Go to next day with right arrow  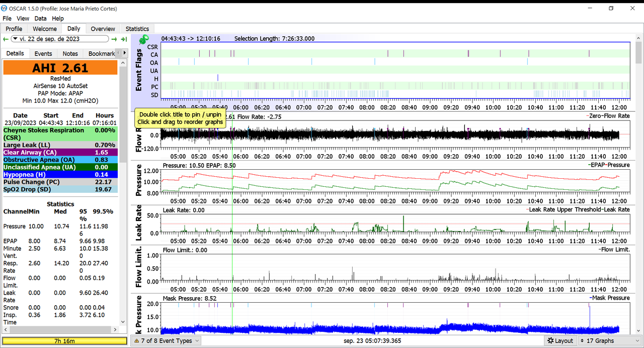pyautogui.click(x=114, y=39)
